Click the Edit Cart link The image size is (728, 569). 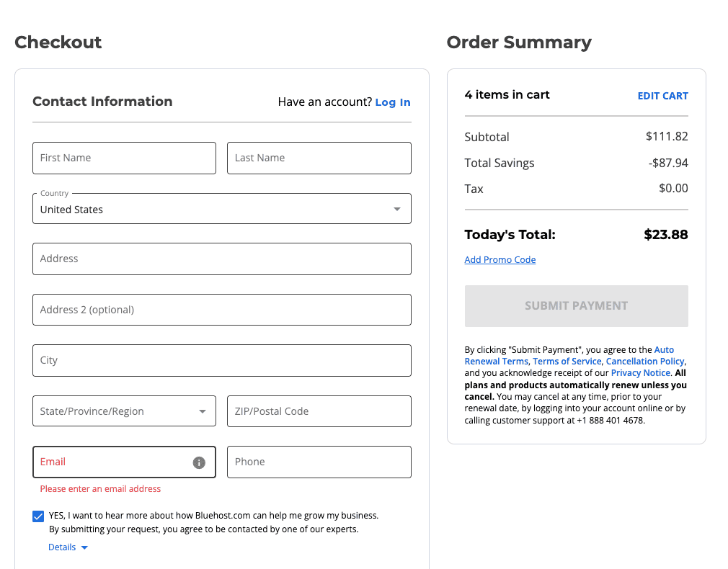pyautogui.click(x=662, y=96)
